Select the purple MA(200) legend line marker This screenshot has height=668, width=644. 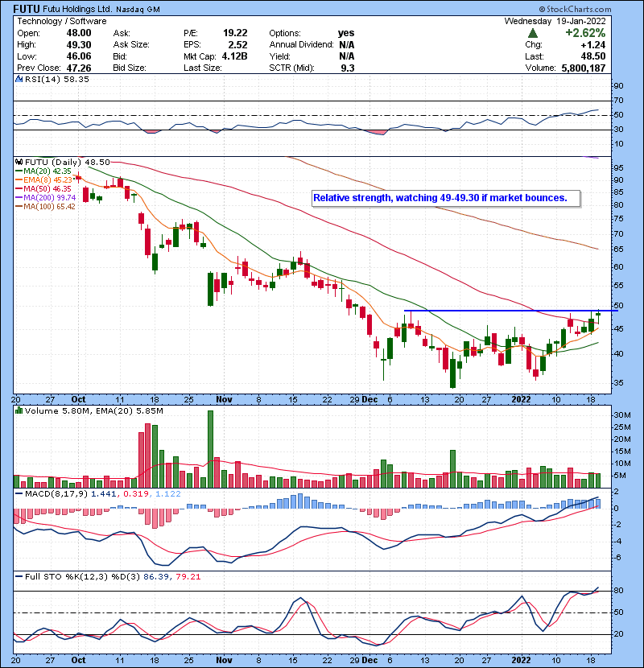(19, 198)
